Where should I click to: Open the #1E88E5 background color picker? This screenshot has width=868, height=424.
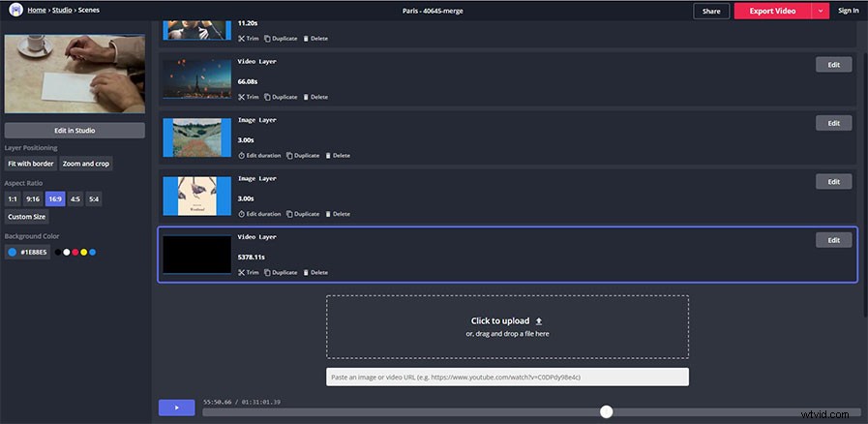[x=27, y=253]
